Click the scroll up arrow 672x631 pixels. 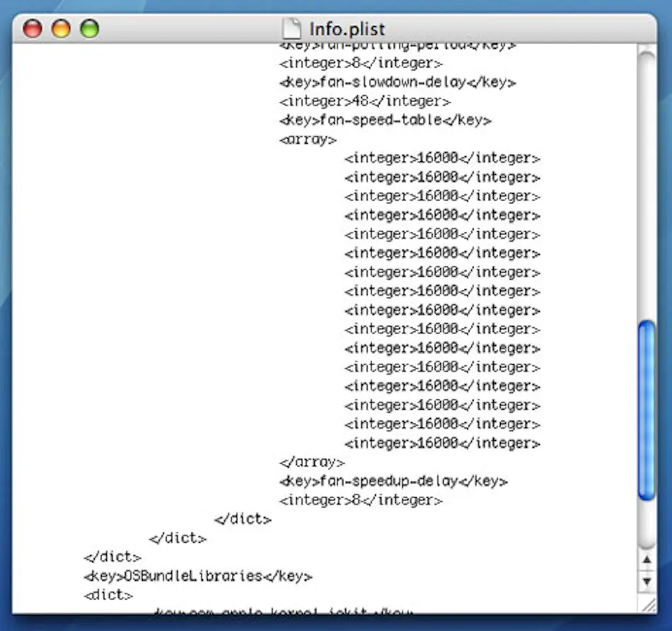(x=647, y=560)
